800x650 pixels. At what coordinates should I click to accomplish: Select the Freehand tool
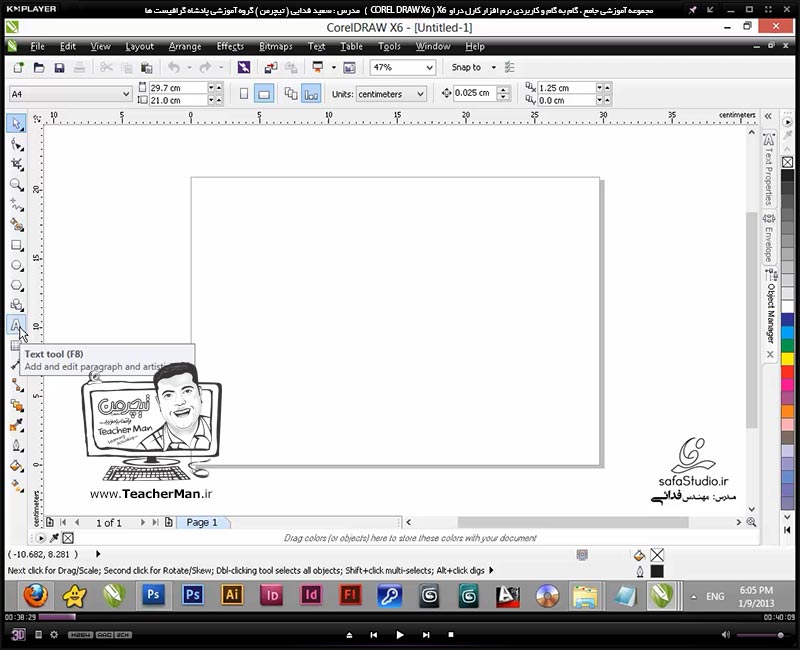pyautogui.click(x=16, y=205)
